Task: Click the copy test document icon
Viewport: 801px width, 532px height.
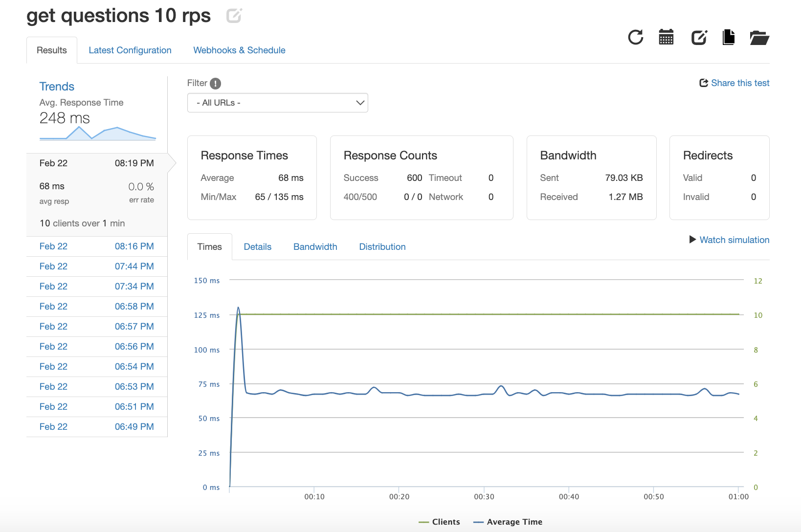Action: 729,37
